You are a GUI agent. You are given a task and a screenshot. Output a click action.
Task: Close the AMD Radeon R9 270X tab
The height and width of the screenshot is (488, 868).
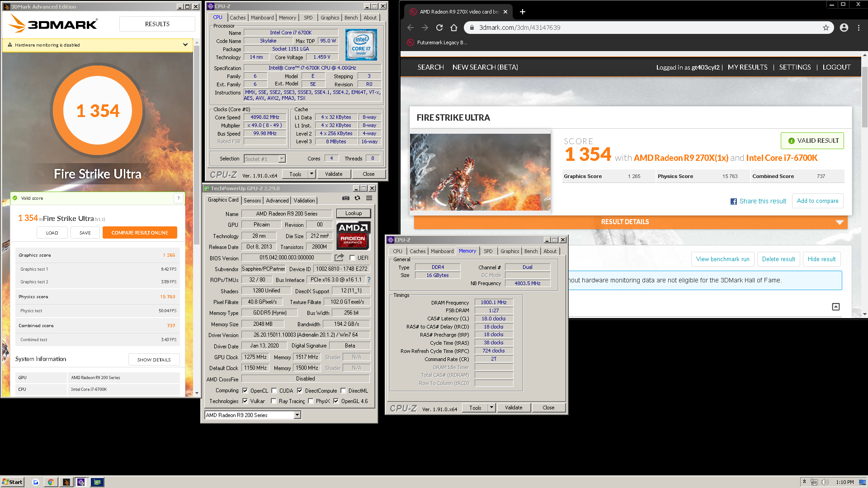click(x=505, y=12)
